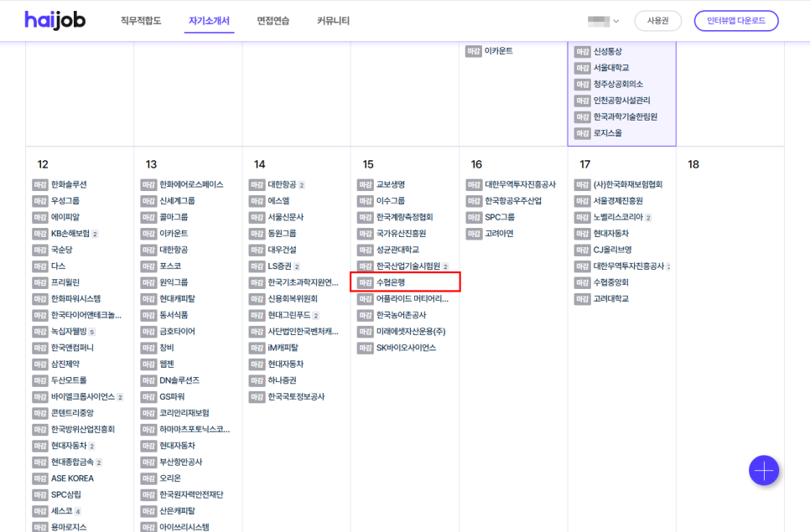The image size is (810, 532).
Task: Select the 한화솔루션 entry on the 12th
Action: pyautogui.click(x=69, y=184)
